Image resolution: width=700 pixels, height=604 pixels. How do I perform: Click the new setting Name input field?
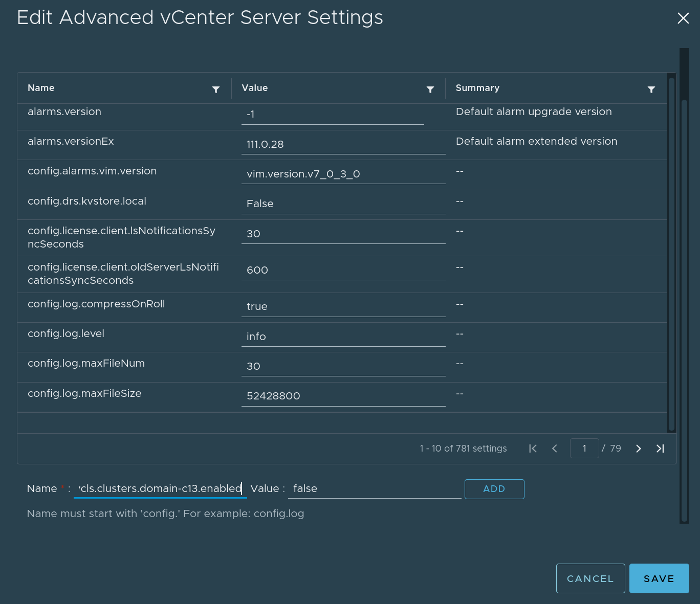(160, 488)
